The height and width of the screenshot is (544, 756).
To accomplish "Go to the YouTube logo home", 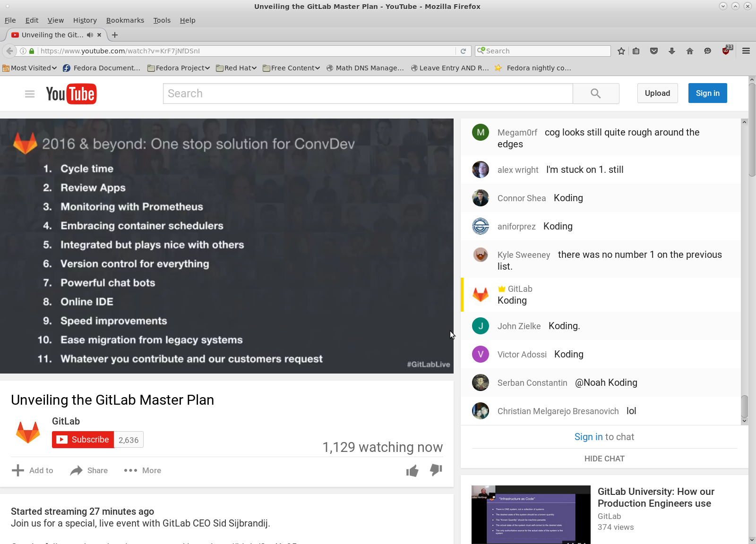I will [x=71, y=94].
